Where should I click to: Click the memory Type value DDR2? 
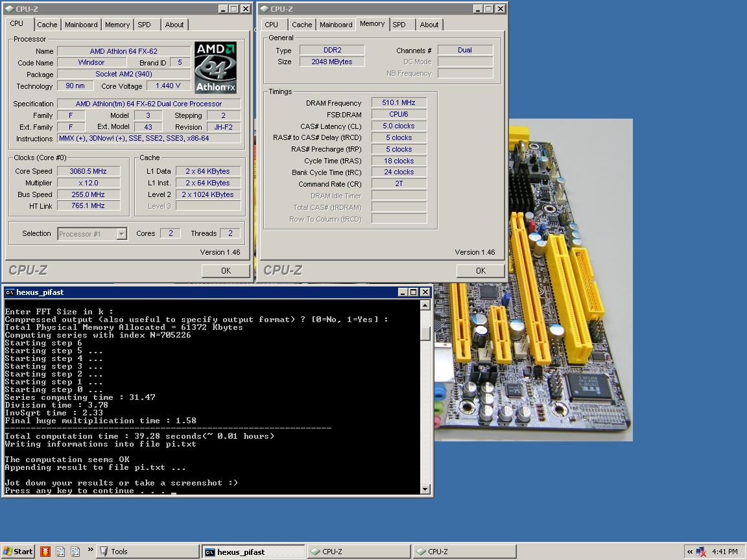(332, 50)
